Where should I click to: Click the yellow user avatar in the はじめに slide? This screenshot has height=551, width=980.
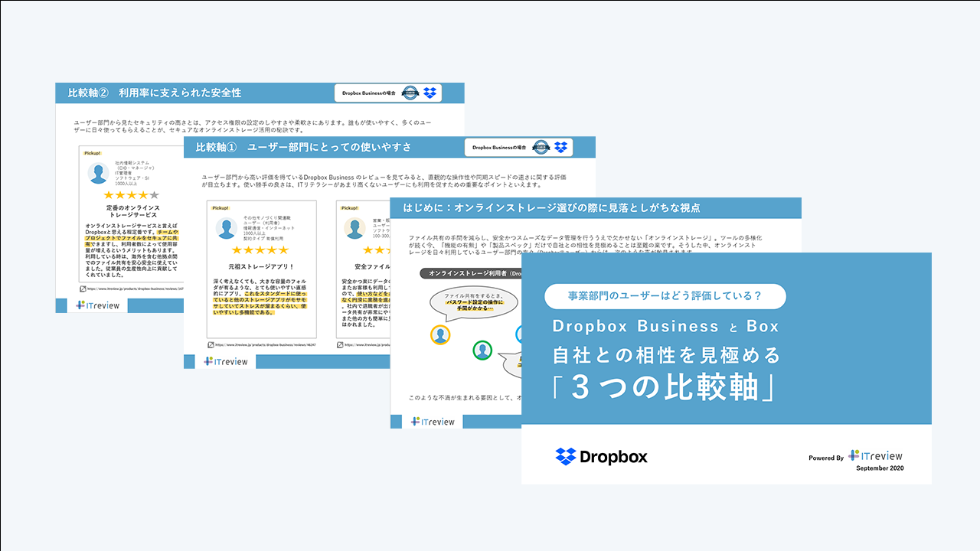(x=439, y=334)
